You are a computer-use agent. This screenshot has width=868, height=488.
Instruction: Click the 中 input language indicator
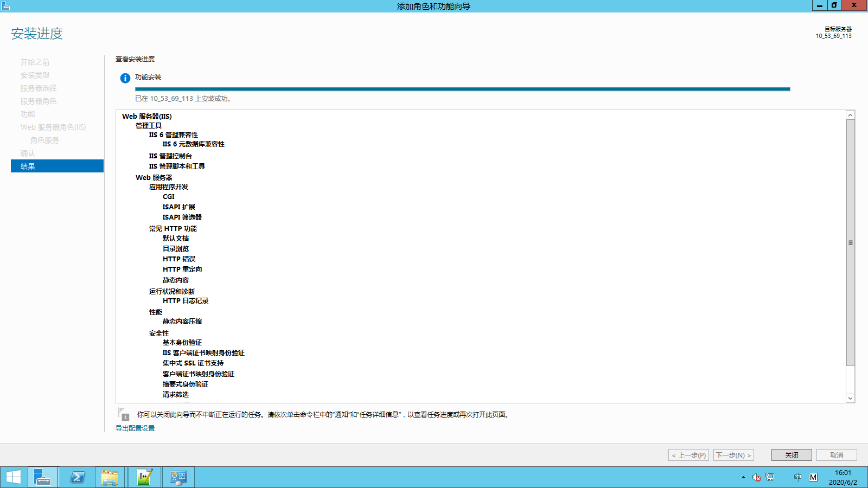pos(797,477)
